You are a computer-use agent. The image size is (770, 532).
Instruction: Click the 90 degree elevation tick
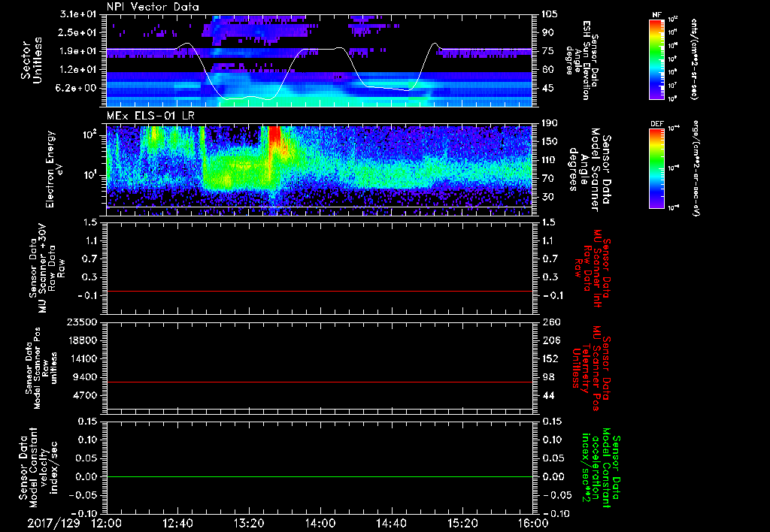[547, 32]
